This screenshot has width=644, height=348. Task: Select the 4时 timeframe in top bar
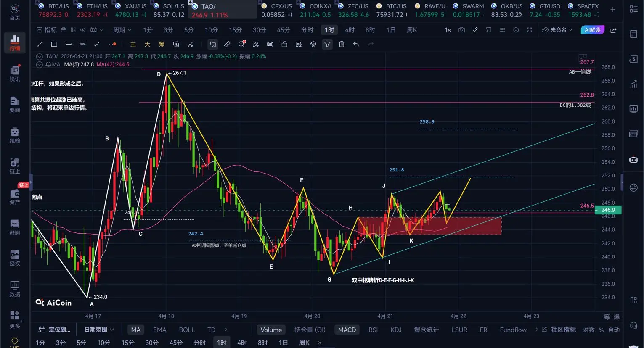[350, 30]
